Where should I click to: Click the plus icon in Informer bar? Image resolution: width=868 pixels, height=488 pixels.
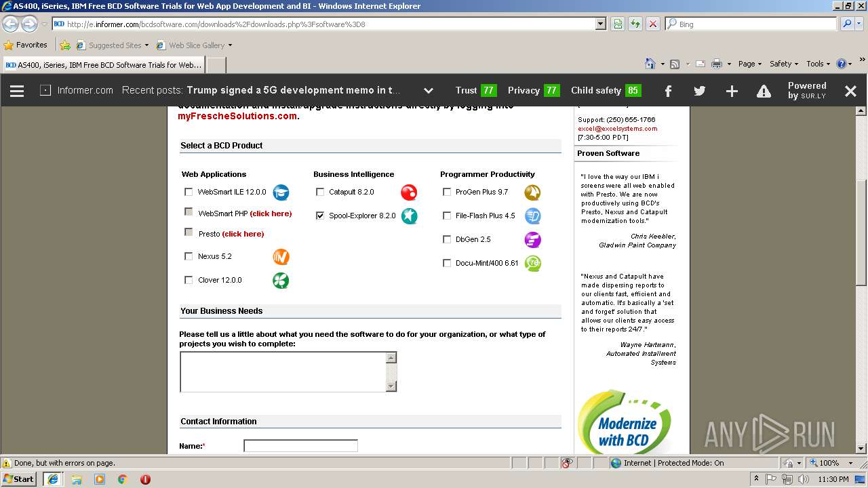coord(732,91)
